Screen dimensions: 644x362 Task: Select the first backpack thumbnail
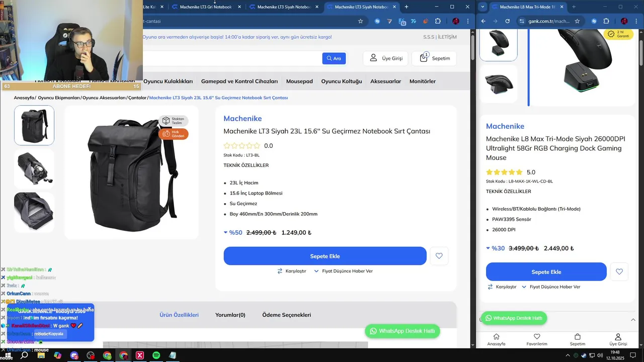pyautogui.click(x=34, y=125)
